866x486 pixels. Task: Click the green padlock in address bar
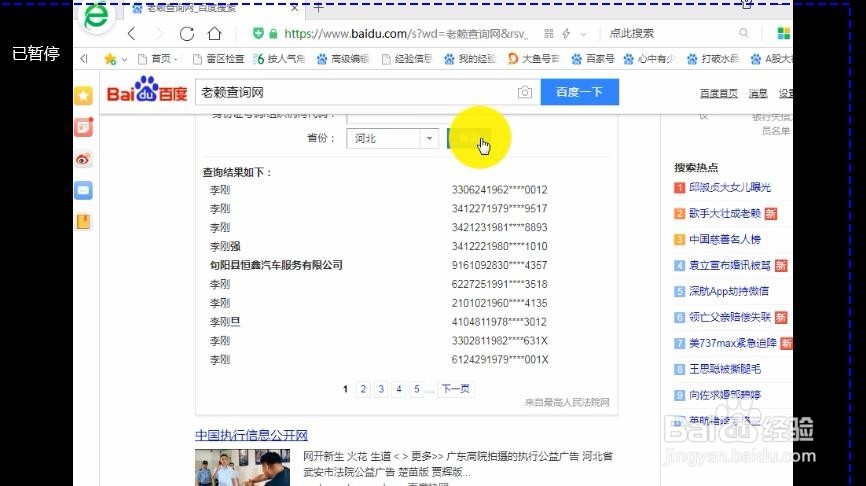click(273, 34)
